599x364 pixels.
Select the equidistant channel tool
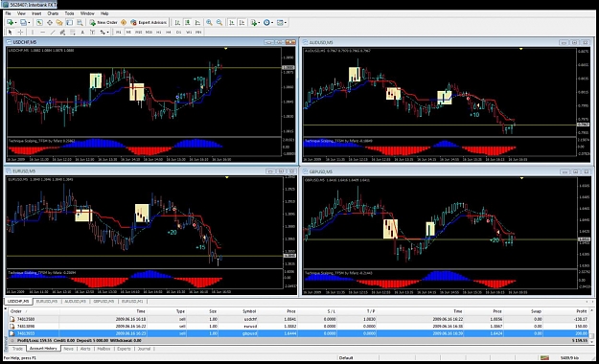coord(62,33)
